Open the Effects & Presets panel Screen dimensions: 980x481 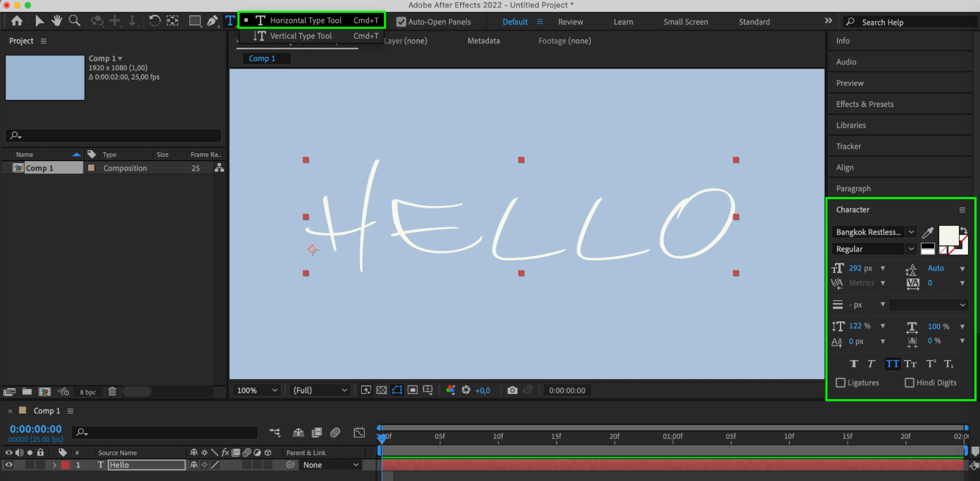(865, 104)
